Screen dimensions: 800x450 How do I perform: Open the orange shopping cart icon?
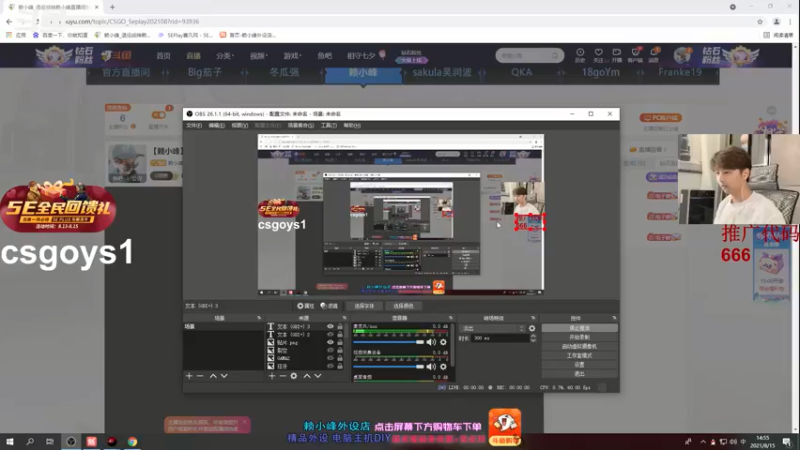pyautogui.click(x=505, y=427)
